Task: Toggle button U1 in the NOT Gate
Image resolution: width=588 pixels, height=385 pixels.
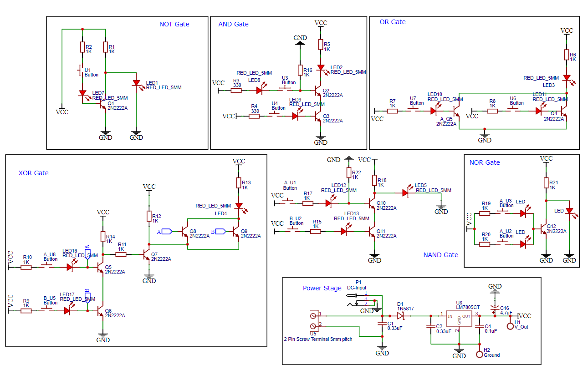Action: click(80, 71)
